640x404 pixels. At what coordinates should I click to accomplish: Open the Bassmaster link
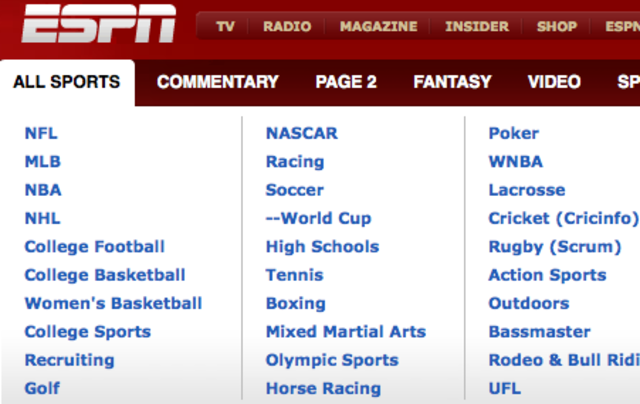tap(540, 332)
